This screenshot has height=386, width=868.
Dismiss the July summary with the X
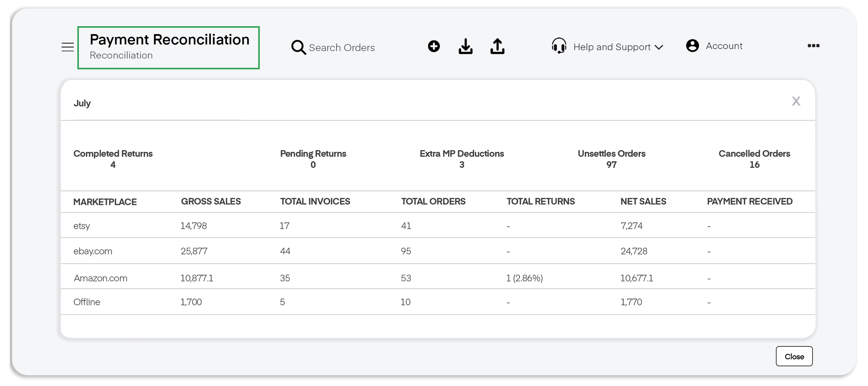coord(796,101)
